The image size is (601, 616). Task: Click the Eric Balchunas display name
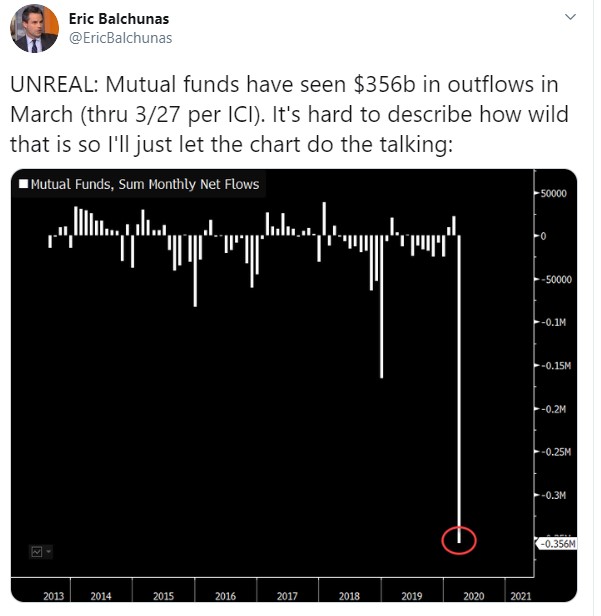[x=119, y=18]
